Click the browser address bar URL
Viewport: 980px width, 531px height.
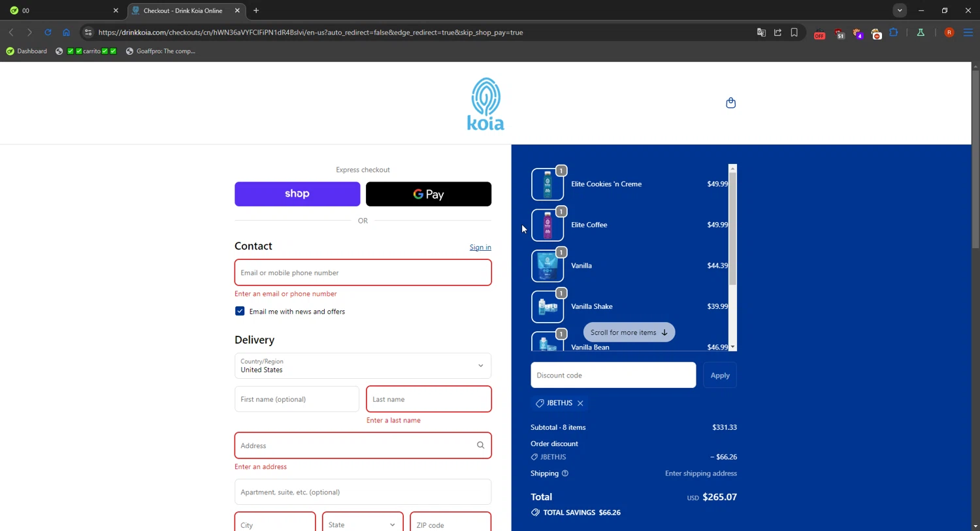[311, 32]
